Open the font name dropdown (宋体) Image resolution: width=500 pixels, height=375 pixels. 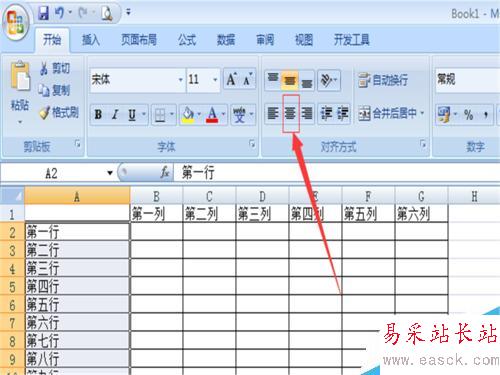(x=180, y=80)
